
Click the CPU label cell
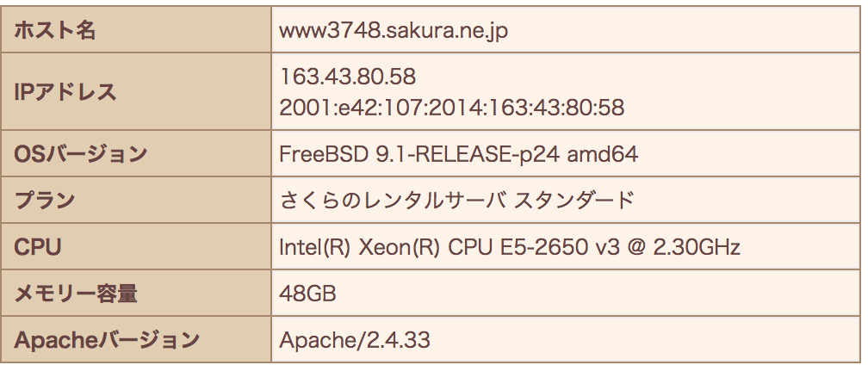coord(136,247)
